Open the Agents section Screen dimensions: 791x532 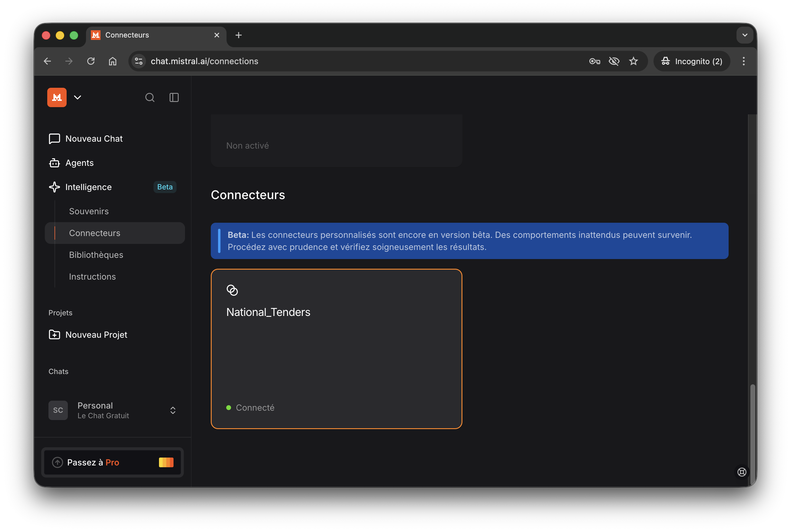click(79, 163)
